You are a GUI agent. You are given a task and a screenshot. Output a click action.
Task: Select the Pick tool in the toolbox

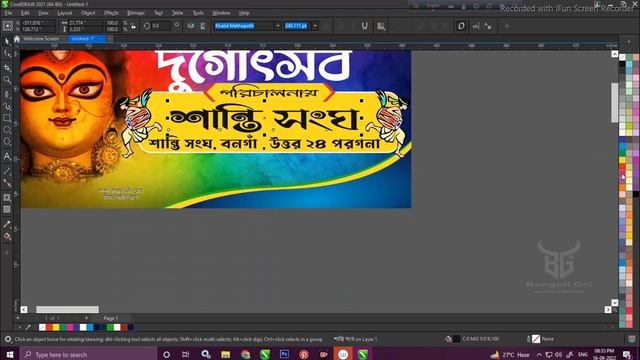tap(7, 42)
